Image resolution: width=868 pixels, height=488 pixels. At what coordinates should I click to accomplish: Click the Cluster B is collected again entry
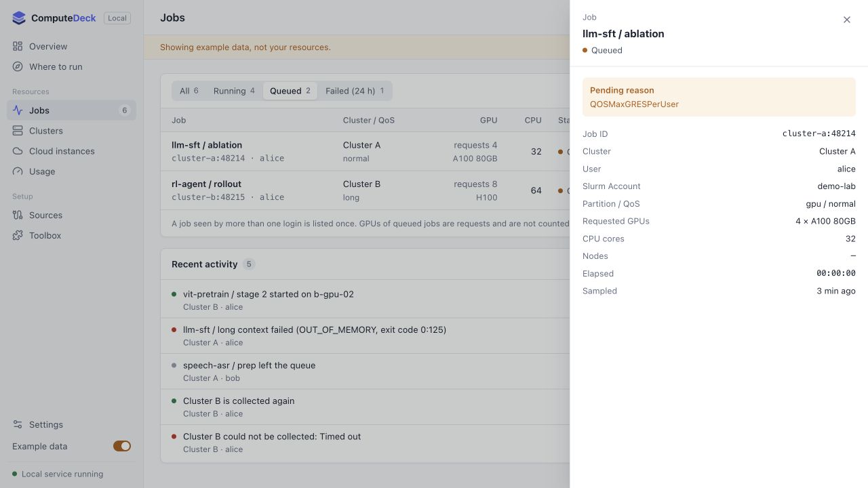365,407
